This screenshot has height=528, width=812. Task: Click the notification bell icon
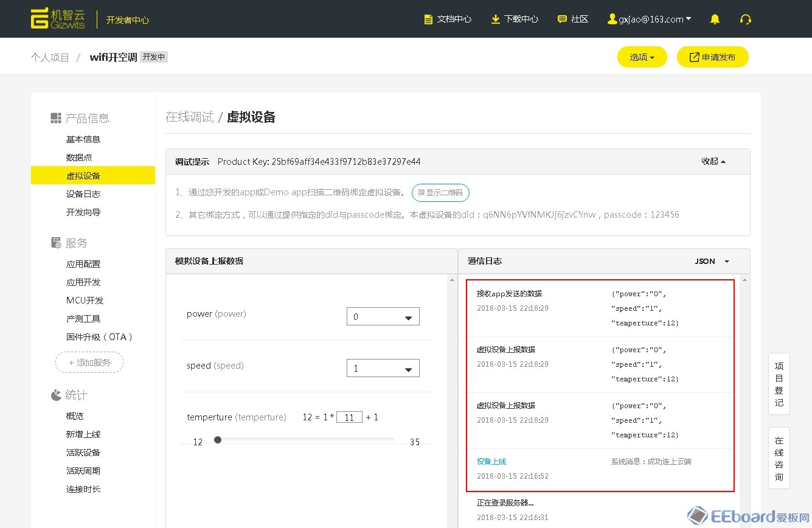coord(715,19)
